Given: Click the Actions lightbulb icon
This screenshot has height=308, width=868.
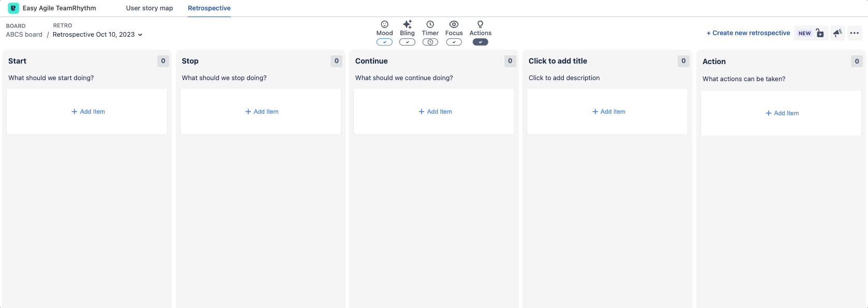Looking at the screenshot, I should [480, 24].
